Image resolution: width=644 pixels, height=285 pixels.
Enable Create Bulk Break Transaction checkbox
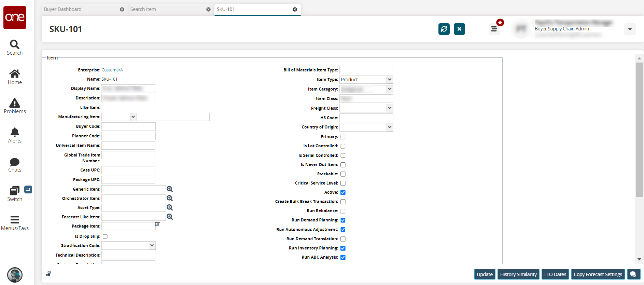tap(343, 202)
